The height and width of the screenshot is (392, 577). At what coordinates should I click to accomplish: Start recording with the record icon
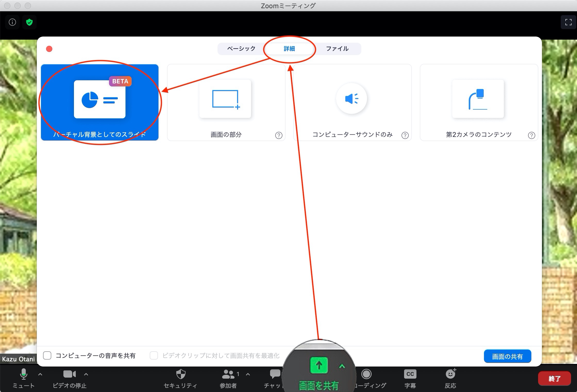(x=366, y=374)
